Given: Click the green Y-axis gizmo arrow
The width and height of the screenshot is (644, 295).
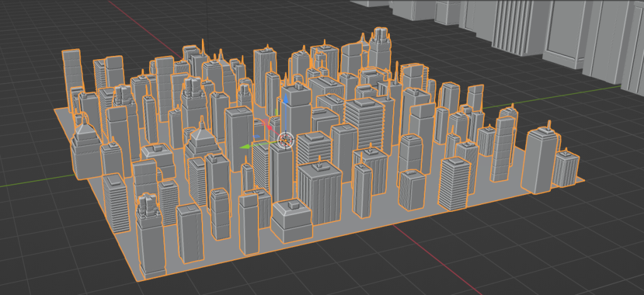Looking at the screenshot, I should click(x=247, y=147).
